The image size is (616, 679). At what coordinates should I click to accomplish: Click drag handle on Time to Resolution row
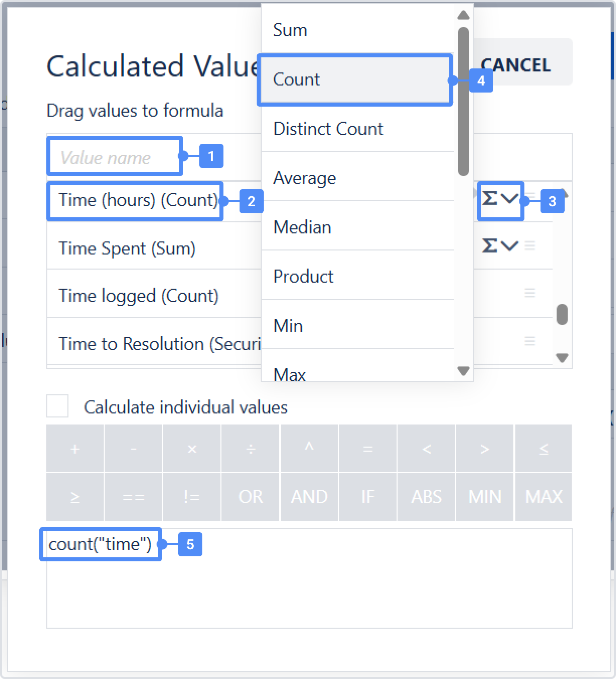coord(529,341)
